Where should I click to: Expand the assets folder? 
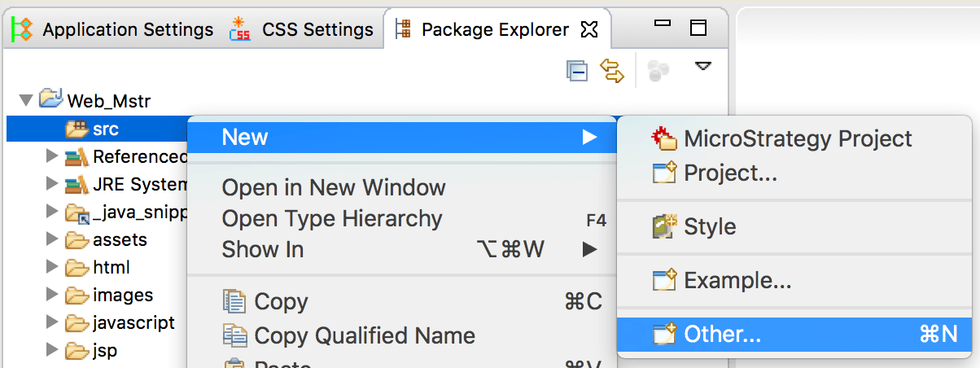(x=53, y=239)
